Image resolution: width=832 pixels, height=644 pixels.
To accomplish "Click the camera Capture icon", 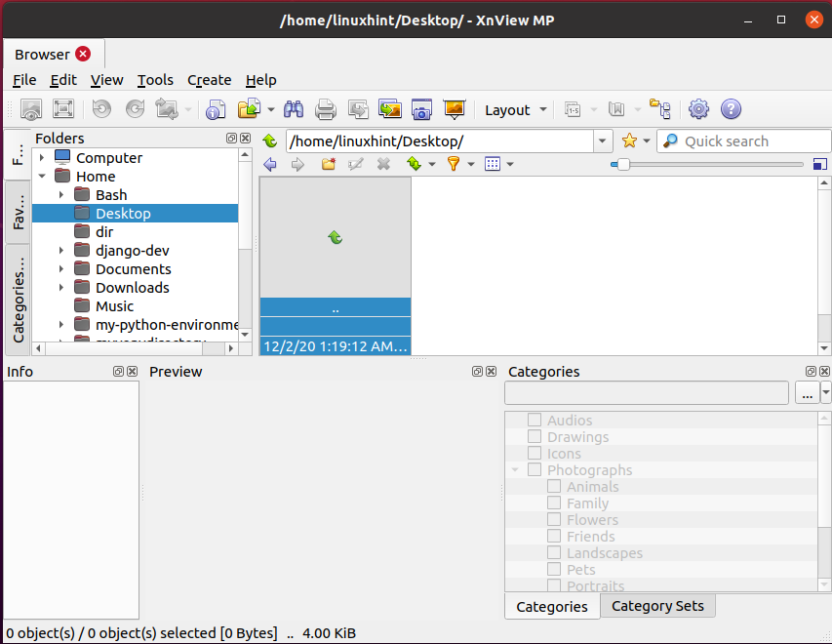I will click(421, 109).
